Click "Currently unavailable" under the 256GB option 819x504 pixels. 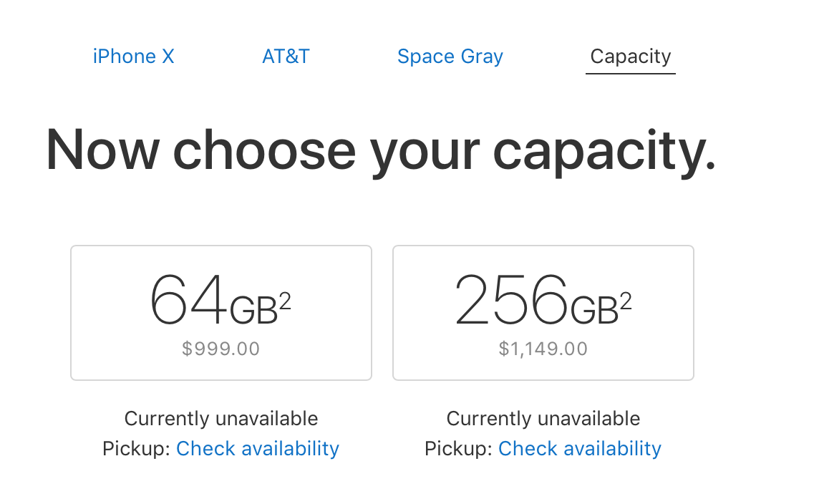[543, 419]
